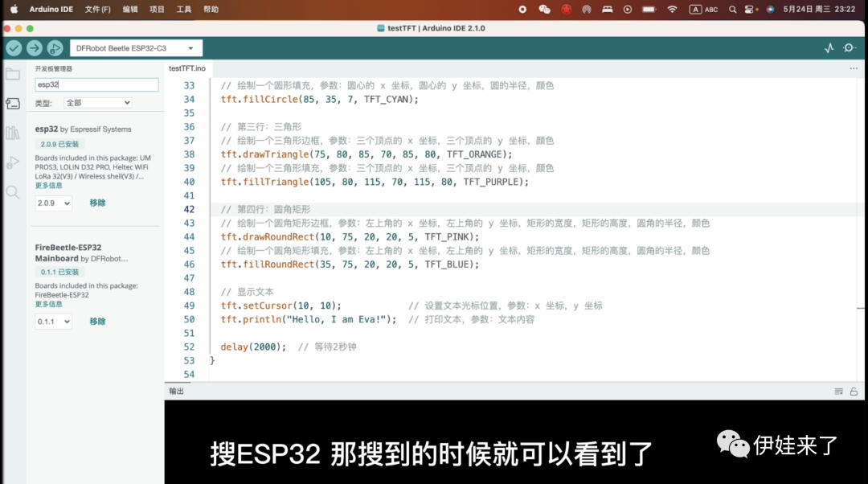Click the Upload arrow button
Image resolution: width=868 pixels, height=484 pixels.
click(x=35, y=48)
